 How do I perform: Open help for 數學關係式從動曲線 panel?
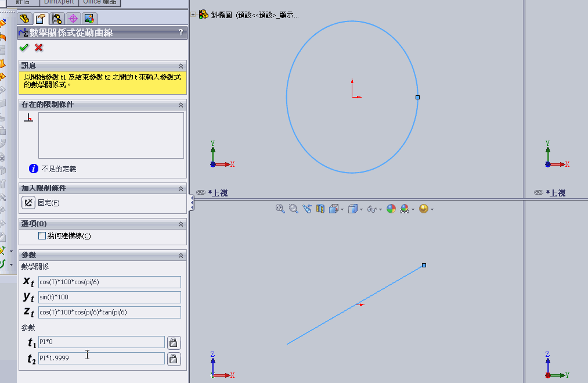coord(181,33)
